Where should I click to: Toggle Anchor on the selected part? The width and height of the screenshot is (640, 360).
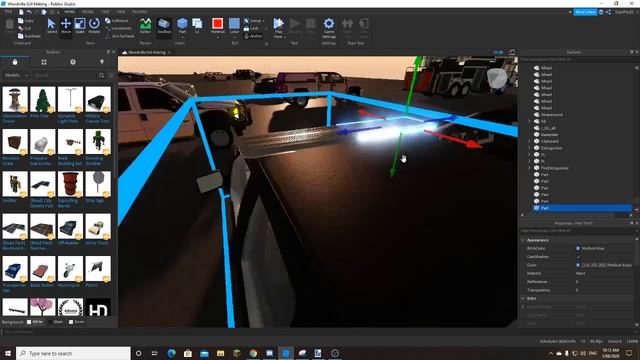point(253,36)
